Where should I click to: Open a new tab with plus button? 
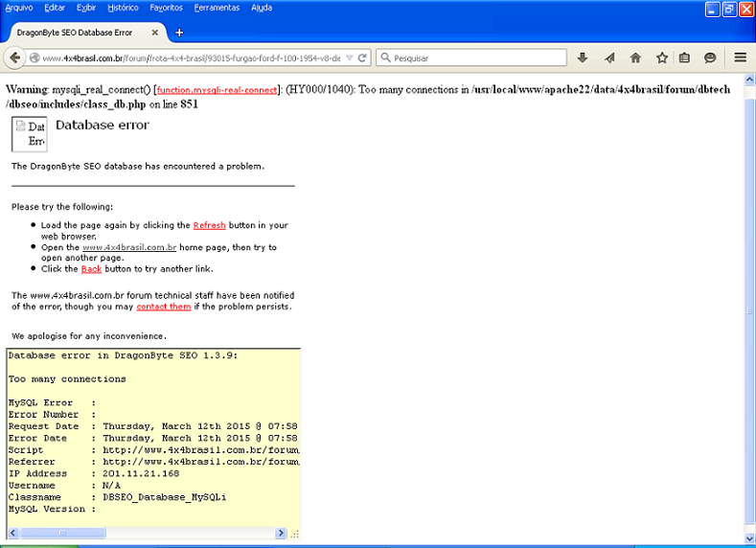(x=179, y=33)
